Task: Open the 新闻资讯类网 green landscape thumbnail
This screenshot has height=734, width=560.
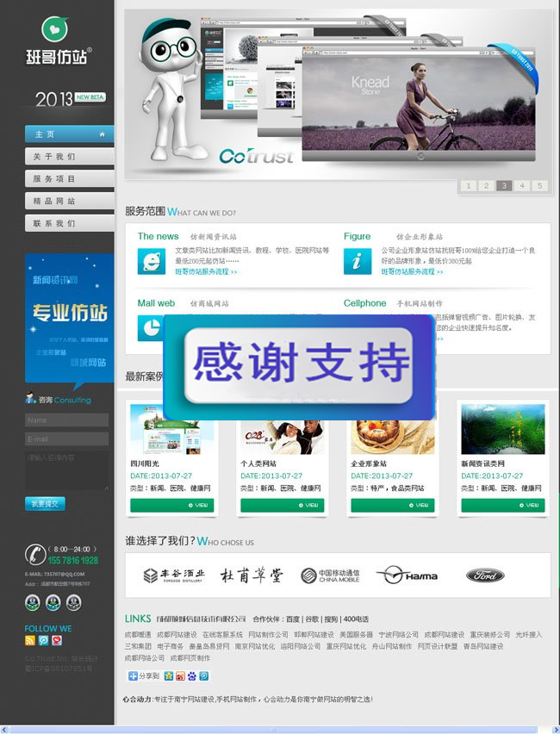Action: pyautogui.click(x=503, y=429)
